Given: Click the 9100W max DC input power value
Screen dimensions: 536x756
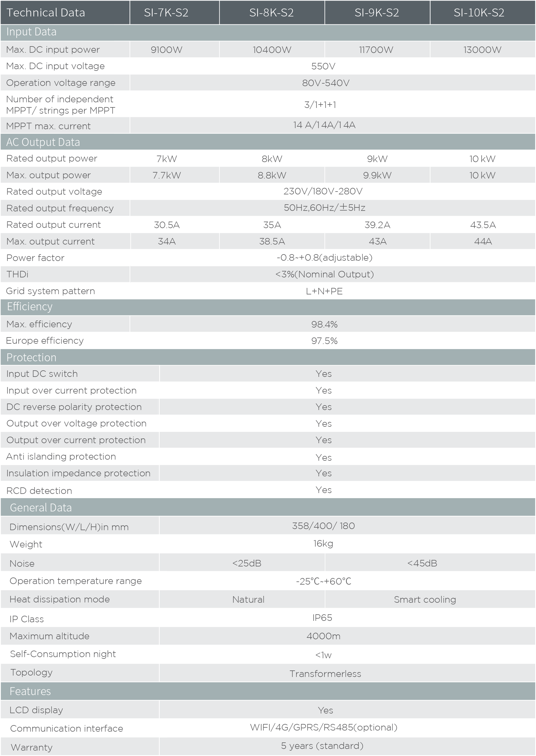Looking at the screenshot, I should coord(166,50).
